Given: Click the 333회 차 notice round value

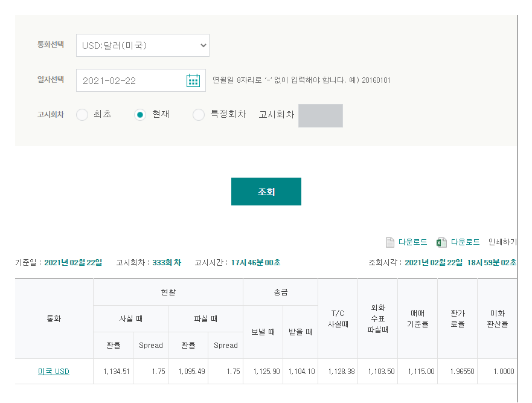Looking at the screenshot, I should (167, 262).
